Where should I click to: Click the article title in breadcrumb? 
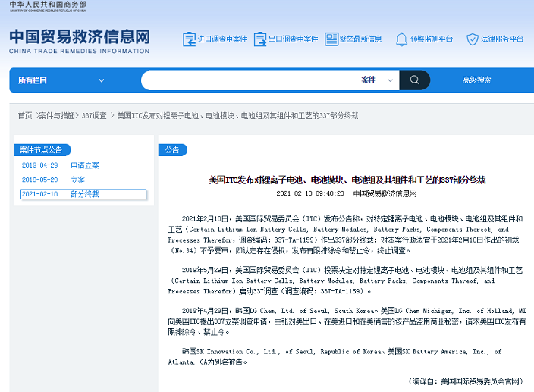(x=237, y=116)
